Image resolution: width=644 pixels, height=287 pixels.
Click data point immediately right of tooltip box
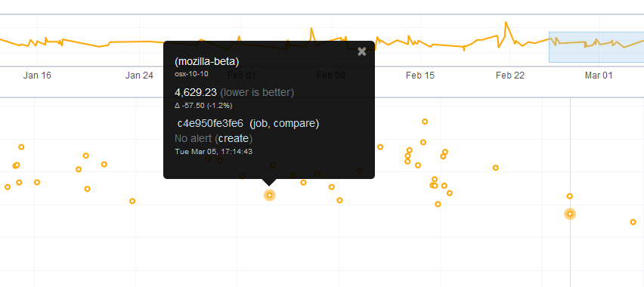[x=380, y=147]
